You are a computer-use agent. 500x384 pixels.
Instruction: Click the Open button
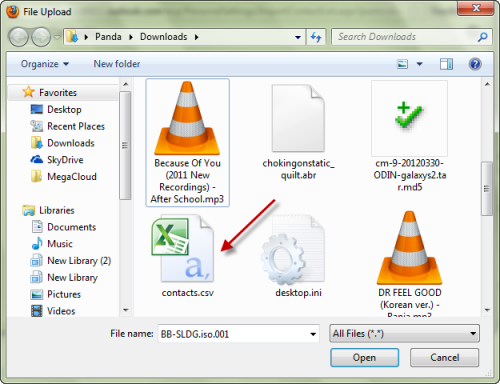click(364, 357)
